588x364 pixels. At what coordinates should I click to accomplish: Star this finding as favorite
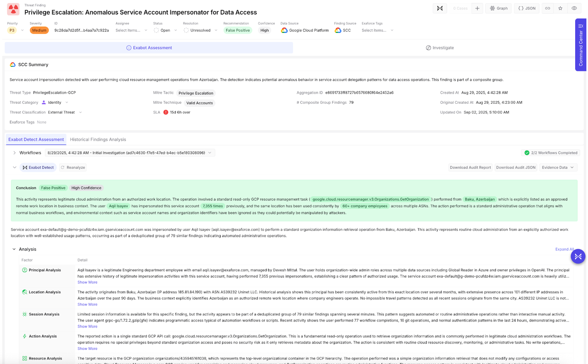pos(560,8)
